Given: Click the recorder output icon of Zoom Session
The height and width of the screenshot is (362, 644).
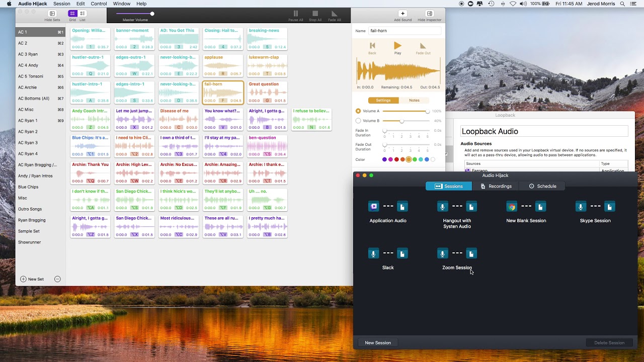Looking at the screenshot, I should (x=471, y=253).
